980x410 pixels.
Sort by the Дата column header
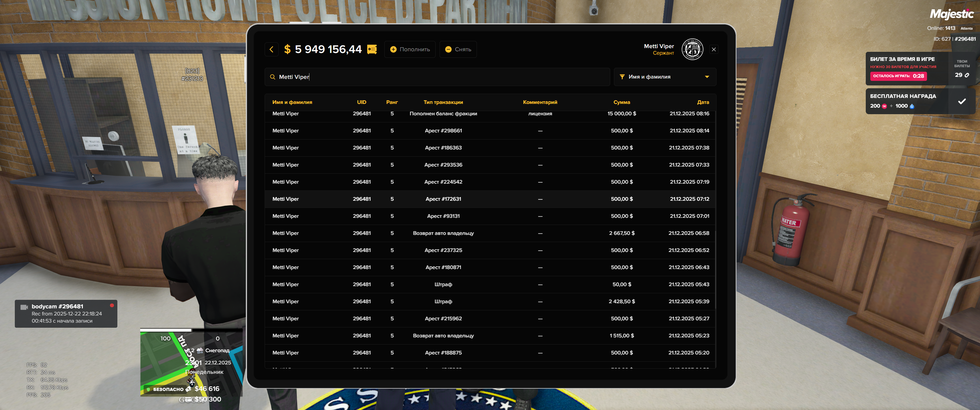703,102
